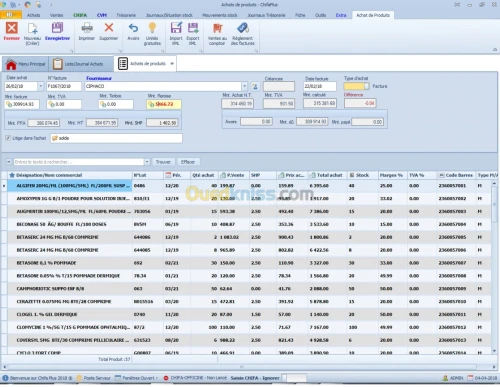Select the BECONASE 50 product row
This screenshot has width=500, height=387.
(x=249, y=224)
